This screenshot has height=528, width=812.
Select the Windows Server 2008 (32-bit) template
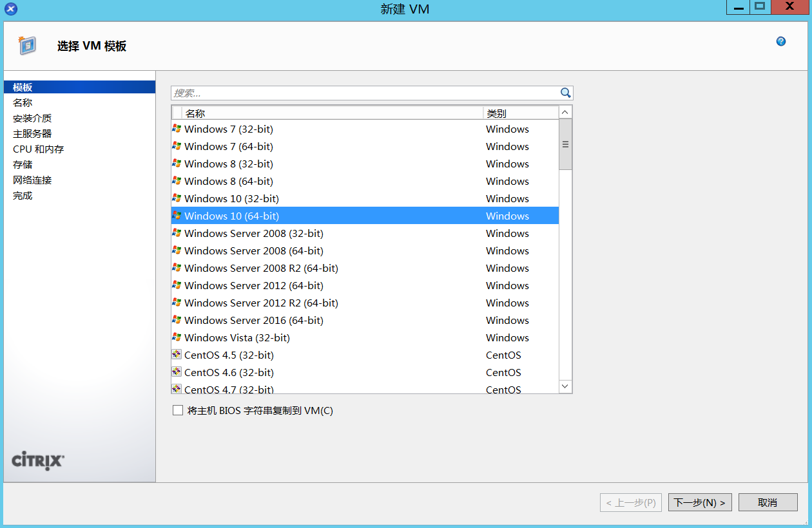pyautogui.click(x=365, y=233)
